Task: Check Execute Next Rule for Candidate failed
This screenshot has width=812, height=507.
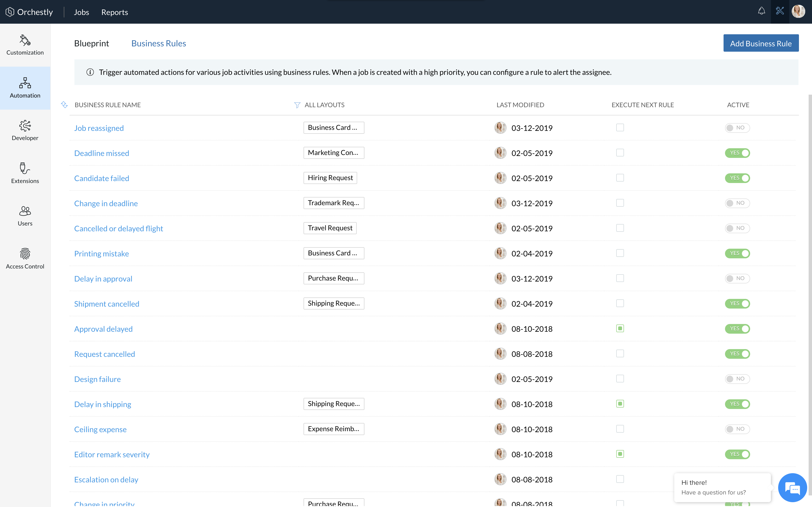Action: coord(620,178)
